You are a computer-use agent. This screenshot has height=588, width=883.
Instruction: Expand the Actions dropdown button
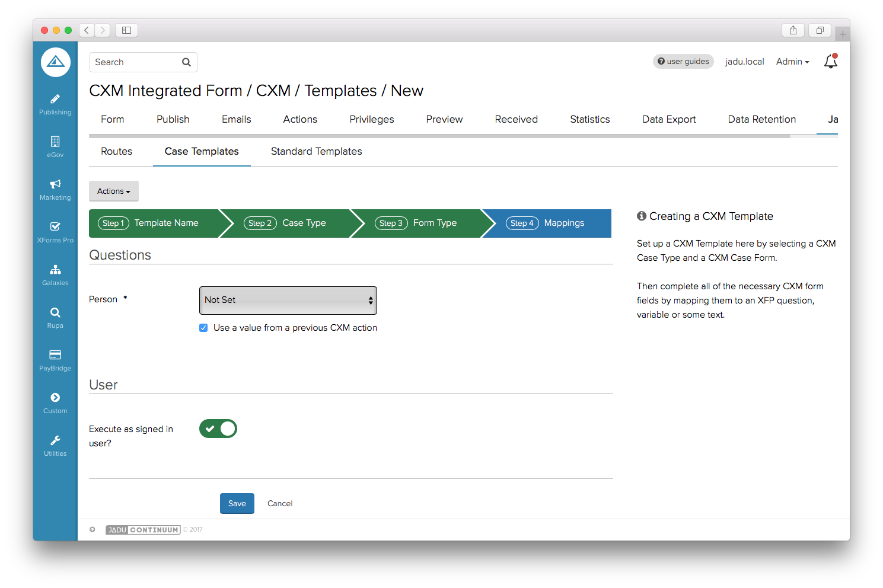(114, 191)
